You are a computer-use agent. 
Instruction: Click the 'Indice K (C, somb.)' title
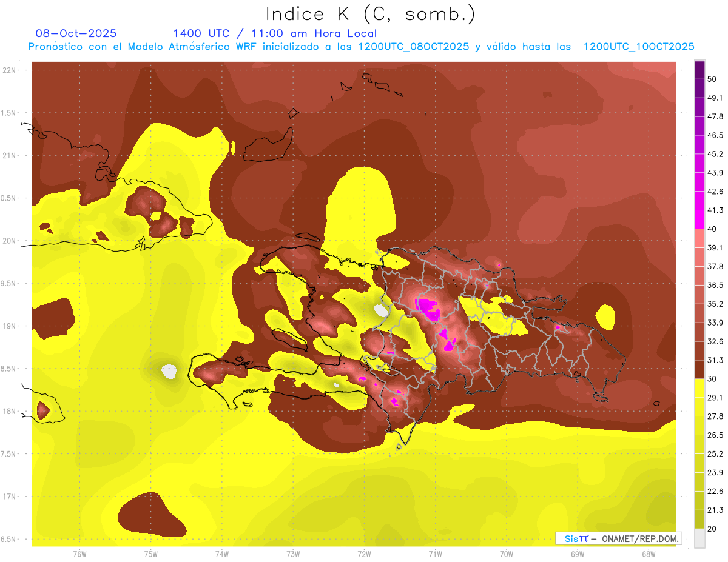point(370,15)
